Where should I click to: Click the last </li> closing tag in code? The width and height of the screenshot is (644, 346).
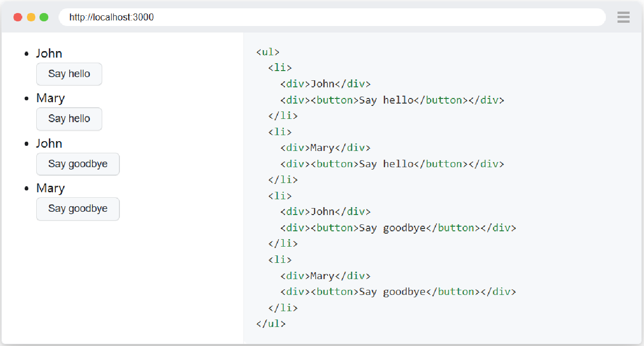point(283,307)
